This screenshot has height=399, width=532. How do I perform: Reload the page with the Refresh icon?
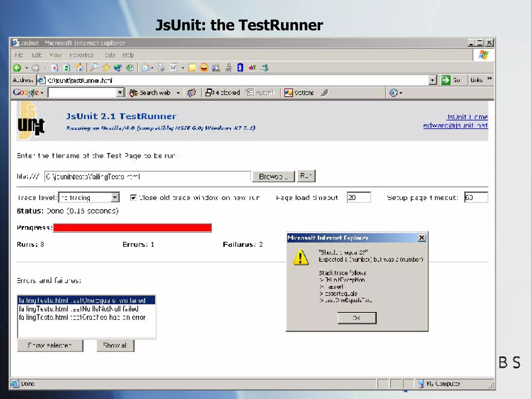(x=67, y=68)
